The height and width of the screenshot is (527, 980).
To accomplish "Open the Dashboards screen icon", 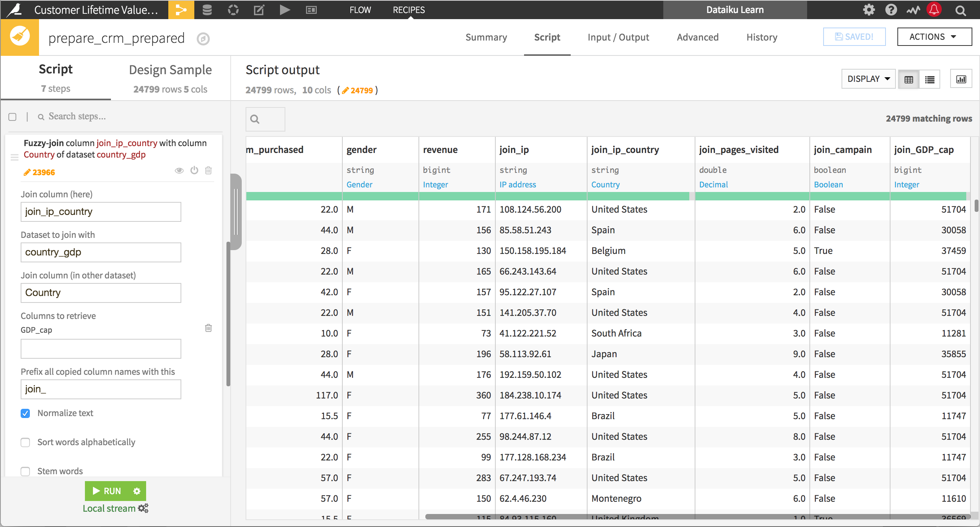I will tap(311, 10).
